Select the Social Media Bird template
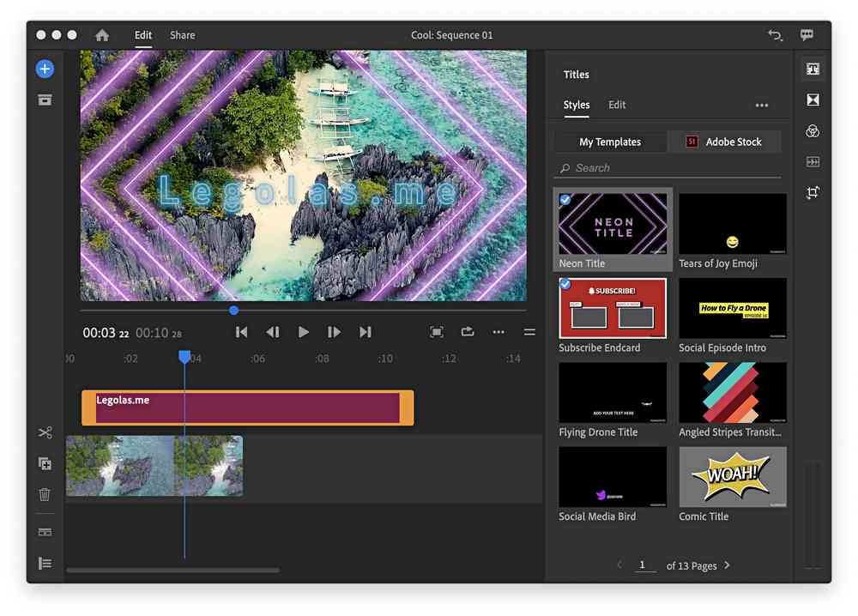The image size is (858, 616). [613, 476]
